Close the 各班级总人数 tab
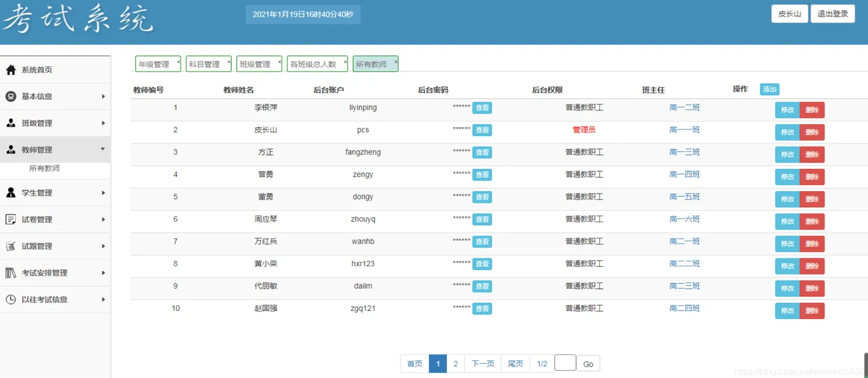The width and height of the screenshot is (868, 378). click(x=345, y=61)
